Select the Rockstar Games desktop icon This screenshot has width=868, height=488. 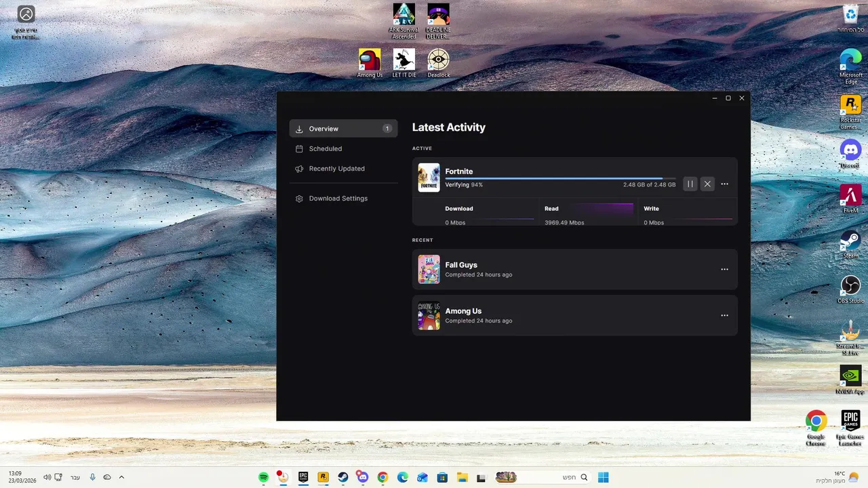coord(850,112)
